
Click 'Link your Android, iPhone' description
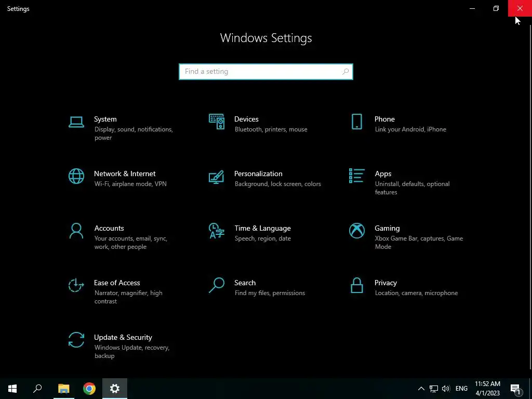(410, 129)
